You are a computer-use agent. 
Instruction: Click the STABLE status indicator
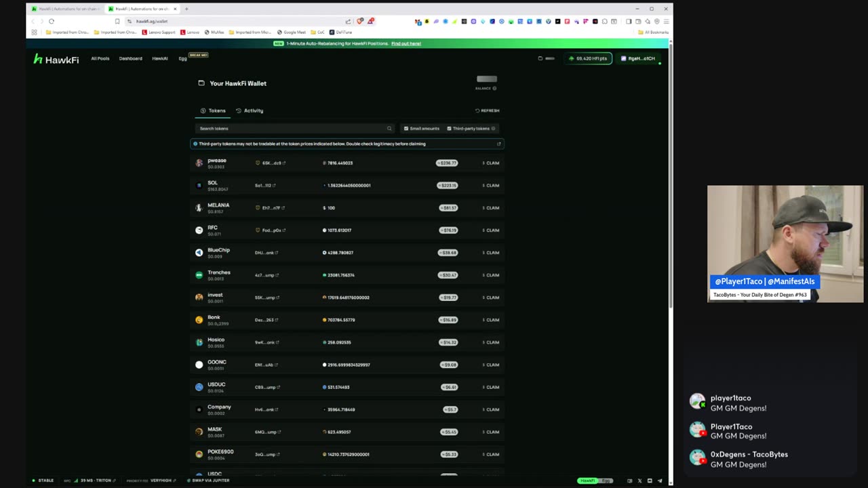pos(43,481)
